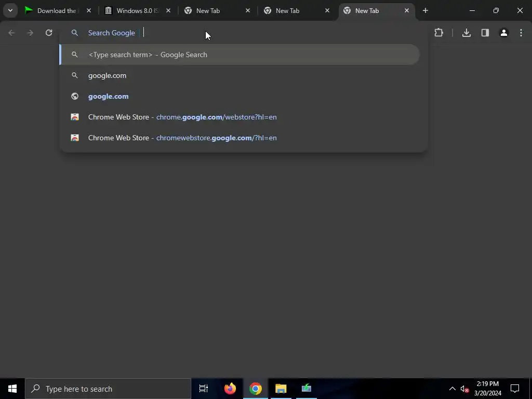Image resolution: width=532 pixels, height=399 pixels.
Task: Open Task View in the taskbar
Action: point(204,389)
